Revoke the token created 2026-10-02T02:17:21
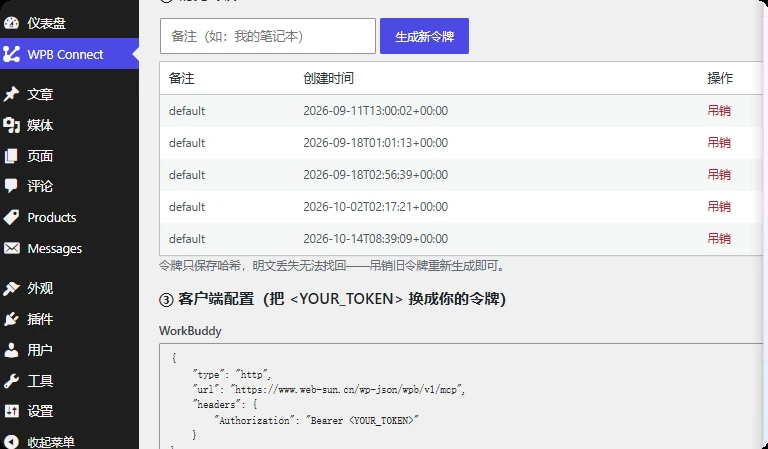Screen dimensions: 768x449 coord(719,207)
